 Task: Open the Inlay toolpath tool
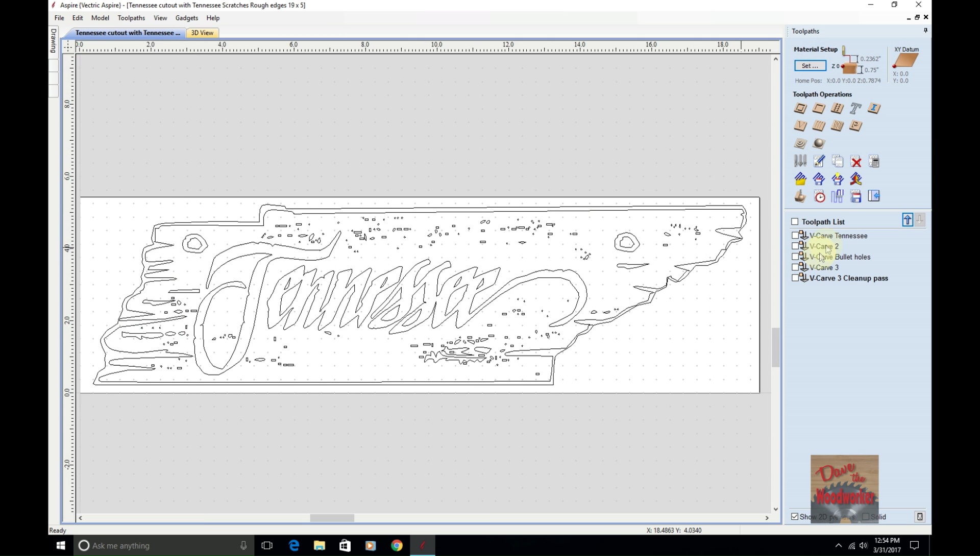click(x=874, y=108)
